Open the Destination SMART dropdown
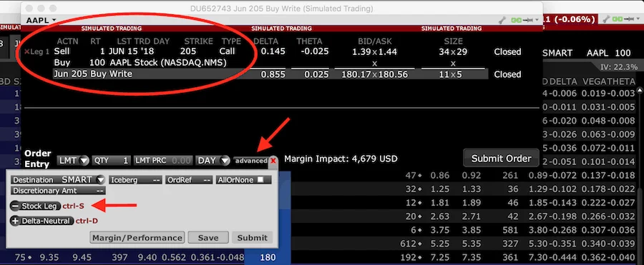The image size is (644, 265). 59,180
